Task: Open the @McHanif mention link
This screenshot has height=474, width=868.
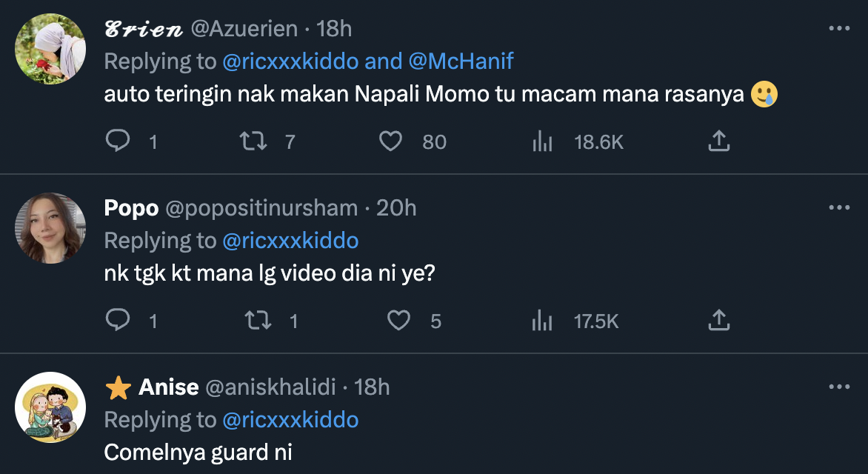Action: (x=461, y=61)
